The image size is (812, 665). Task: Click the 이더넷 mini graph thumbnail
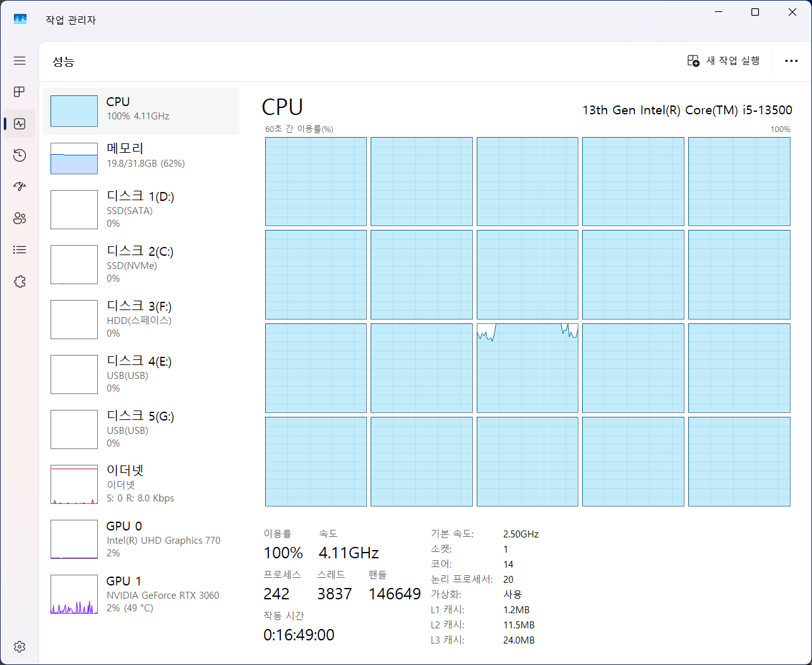click(x=74, y=484)
